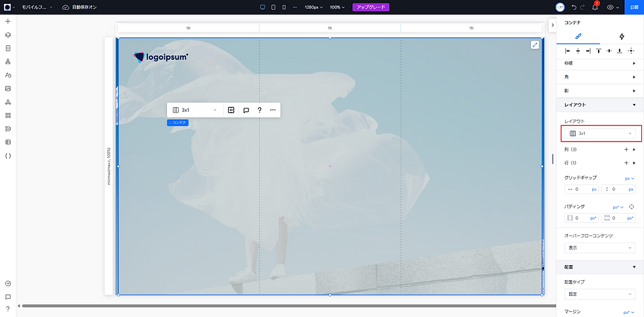Open the Code braces panel

tap(8, 156)
